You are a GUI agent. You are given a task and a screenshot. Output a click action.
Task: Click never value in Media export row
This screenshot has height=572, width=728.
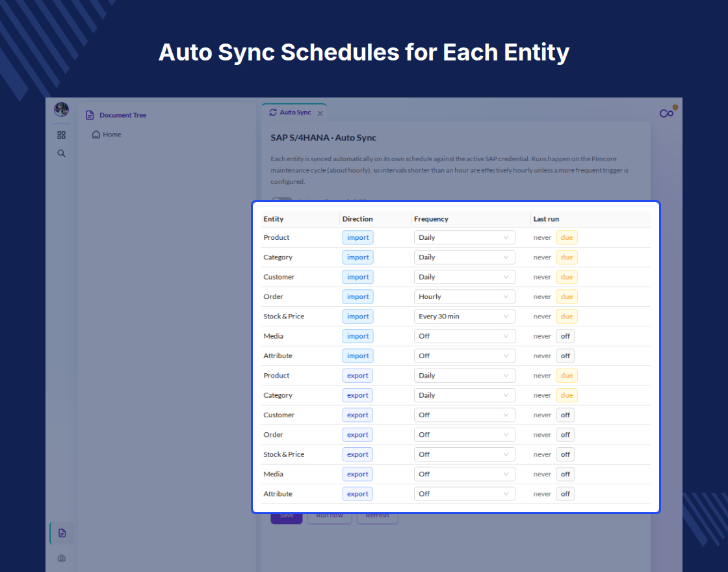pyautogui.click(x=542, y=474)
